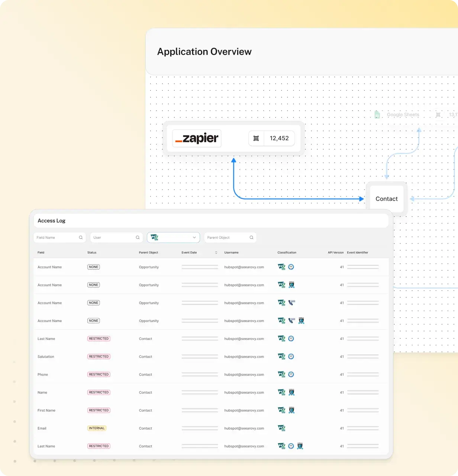This screenshot has height=476, width=458.
Task: Click the Field column header
Action: [41, 253]
